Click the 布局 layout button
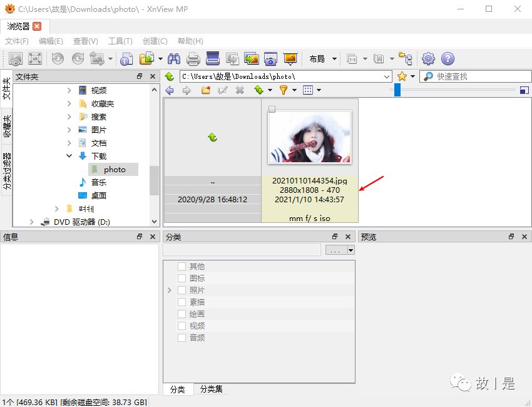The width and height of the screenshot is (532, 407). click(x=317, y=59)
